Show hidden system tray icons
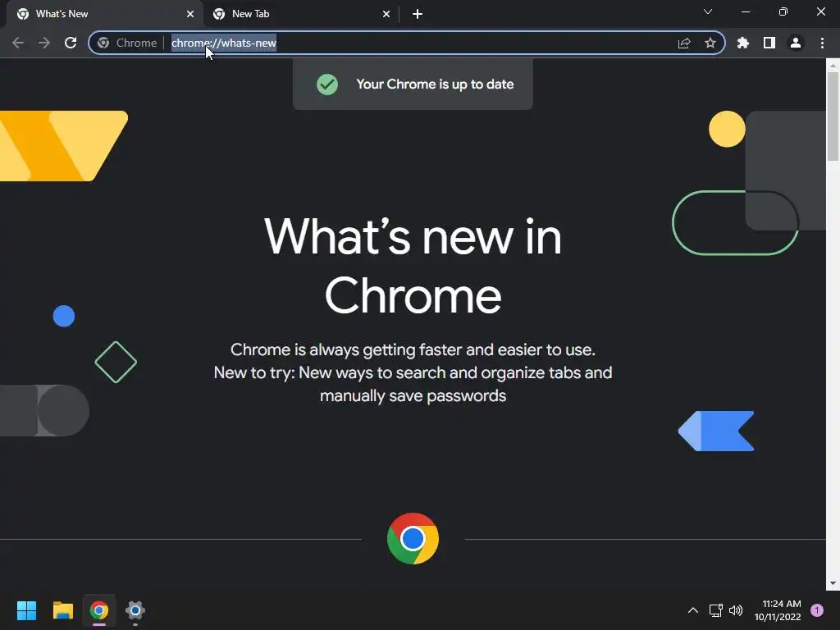The image size is (840, 630). click(x=692, y=610)
